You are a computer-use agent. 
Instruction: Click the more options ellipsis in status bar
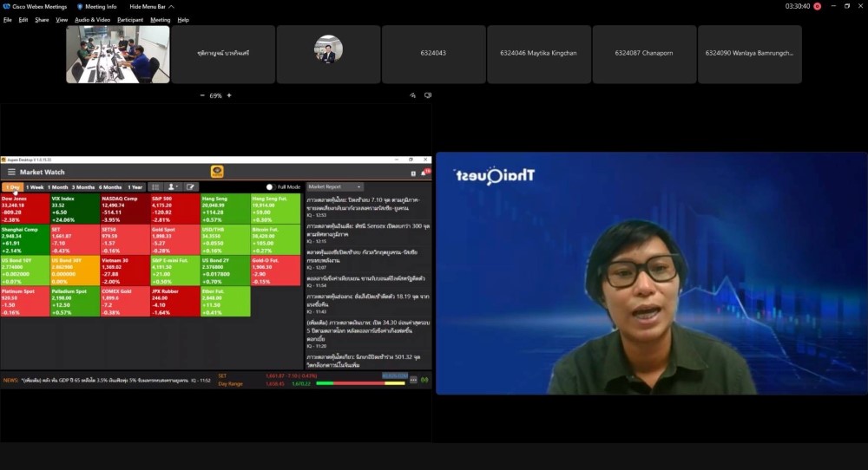click(x=413, y=380)
